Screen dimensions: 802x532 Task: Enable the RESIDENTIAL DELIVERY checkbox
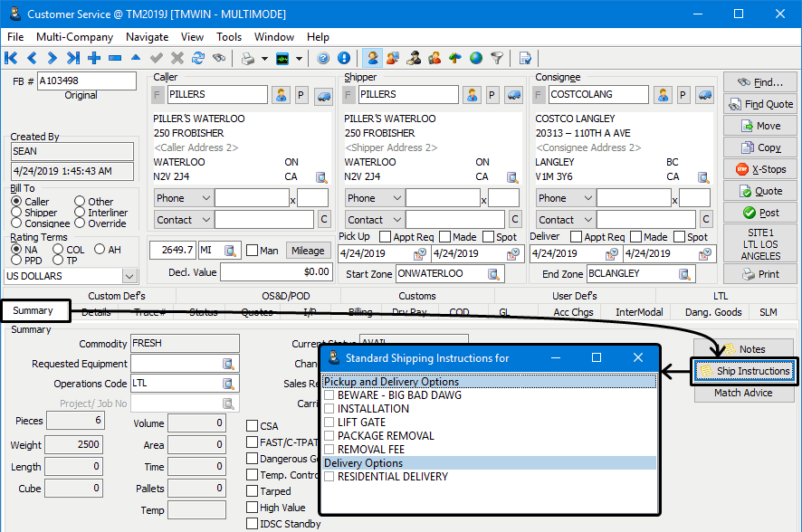point(329,477)
